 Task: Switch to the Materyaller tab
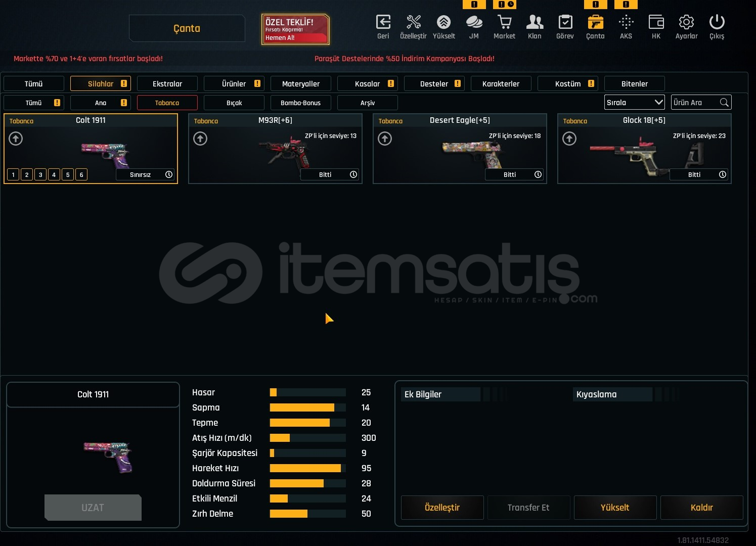tap(301, 83)
